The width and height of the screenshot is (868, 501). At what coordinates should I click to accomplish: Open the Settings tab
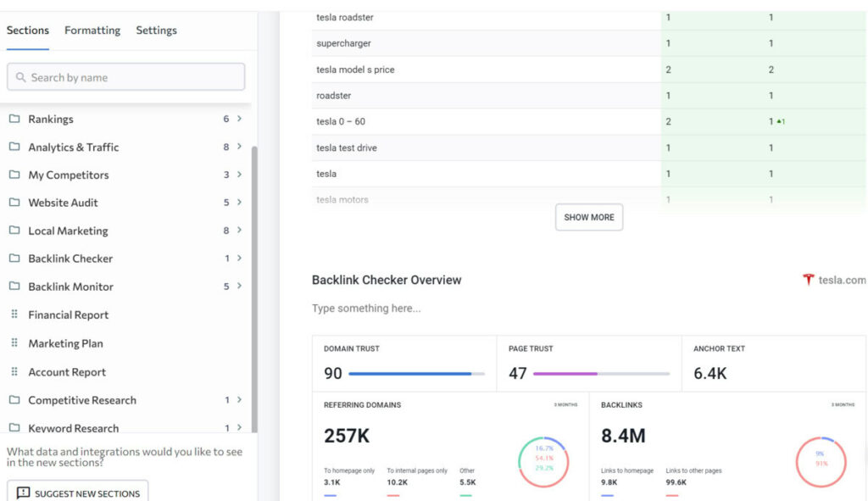point(157,31)
